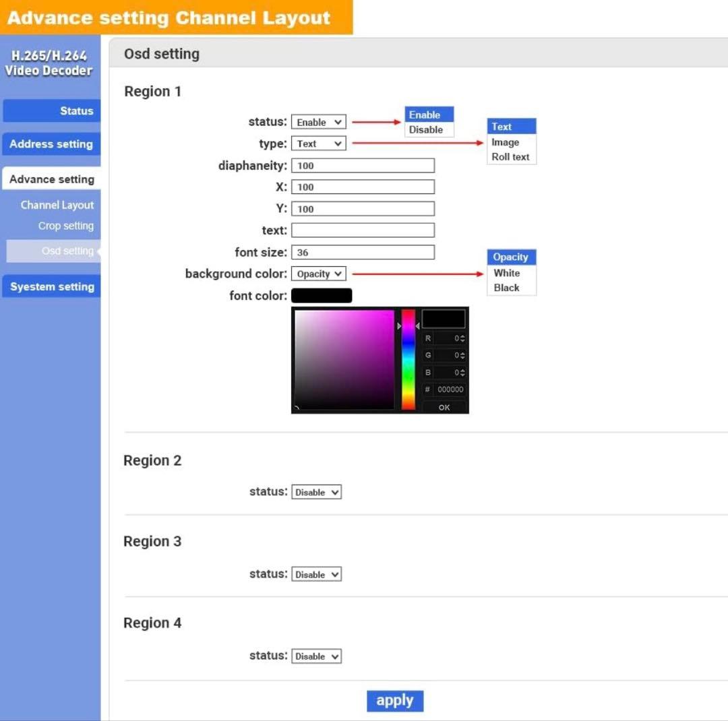The width and height of the screenshot is (728, 721).
Task: Click the hex color code field
Action: pyautogui.click(x=450, y=389)
